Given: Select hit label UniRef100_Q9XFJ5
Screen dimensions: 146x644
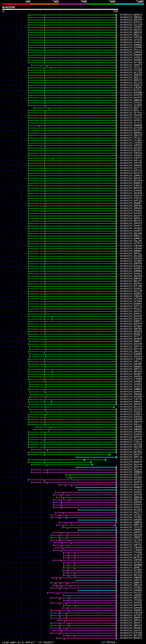Looking at the screenshot, I should [131, 467].
